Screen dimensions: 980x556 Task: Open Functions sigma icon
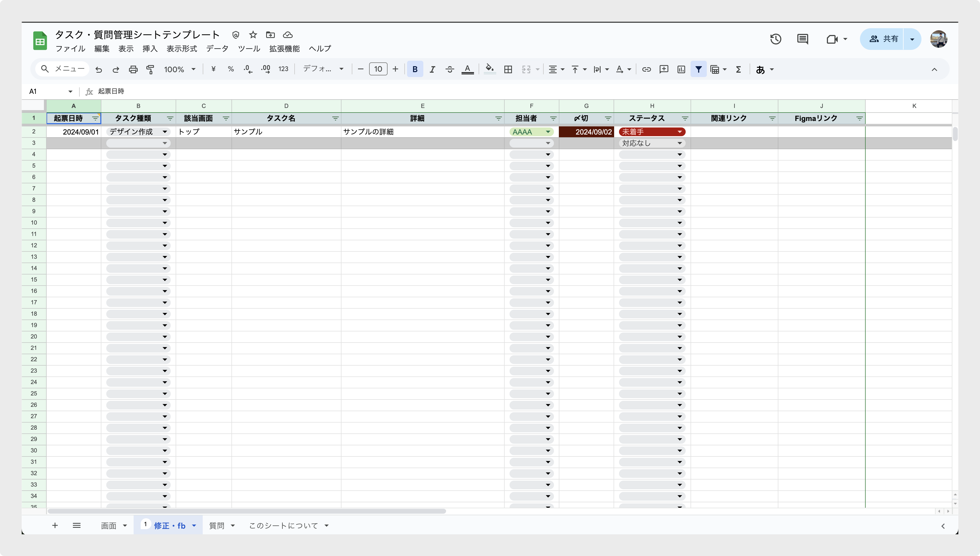pos(739,69)
